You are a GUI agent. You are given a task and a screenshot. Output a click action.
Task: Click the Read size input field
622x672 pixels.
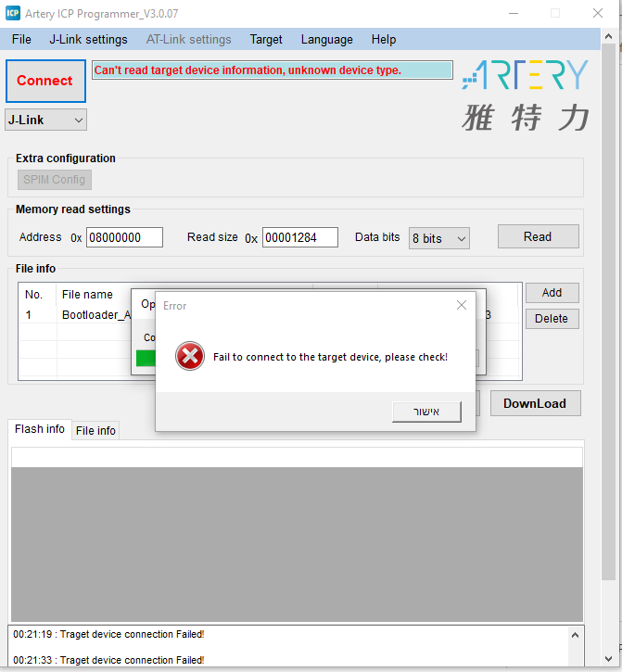pos(299,237)
